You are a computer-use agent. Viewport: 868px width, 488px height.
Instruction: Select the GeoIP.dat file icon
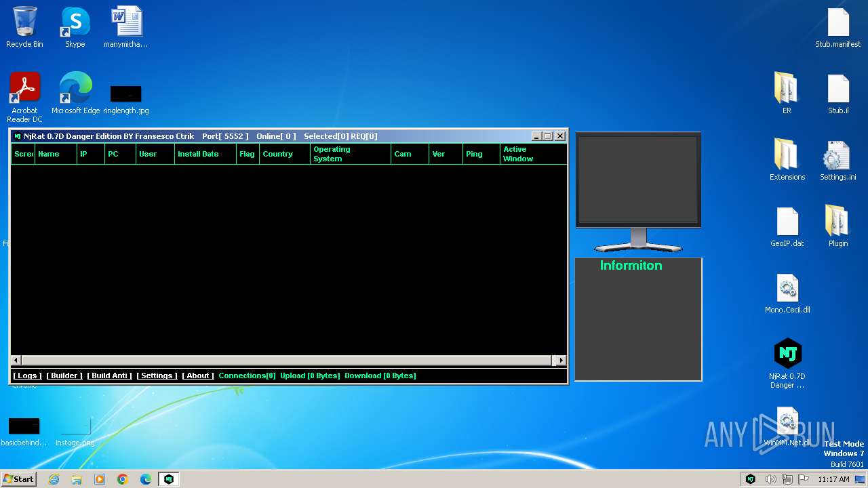tap(787, 226)
